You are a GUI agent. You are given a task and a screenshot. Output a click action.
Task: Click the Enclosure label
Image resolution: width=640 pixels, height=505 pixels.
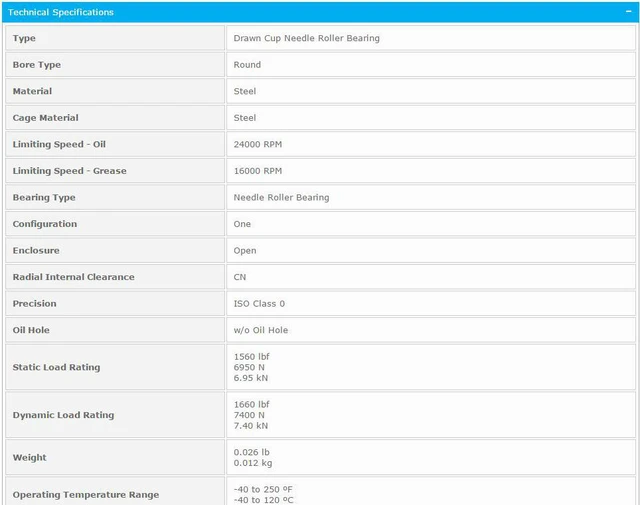tap(36, 250)
